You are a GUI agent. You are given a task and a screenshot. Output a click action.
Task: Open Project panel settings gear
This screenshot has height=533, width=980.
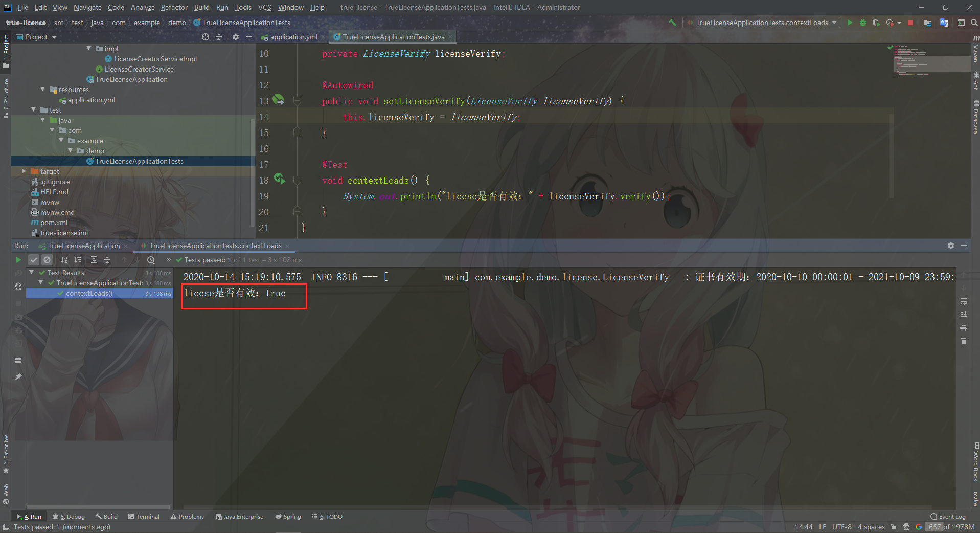point(236,37)
